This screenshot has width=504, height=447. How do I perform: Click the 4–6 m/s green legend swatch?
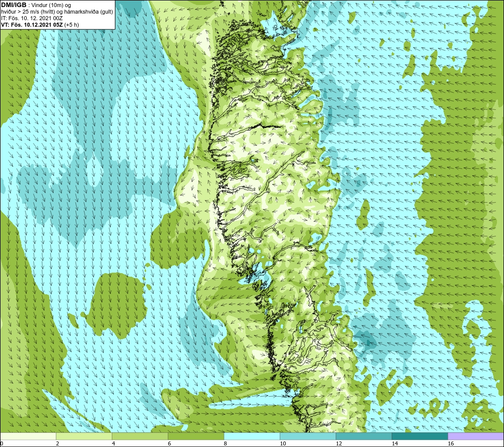tap(140, 436)
